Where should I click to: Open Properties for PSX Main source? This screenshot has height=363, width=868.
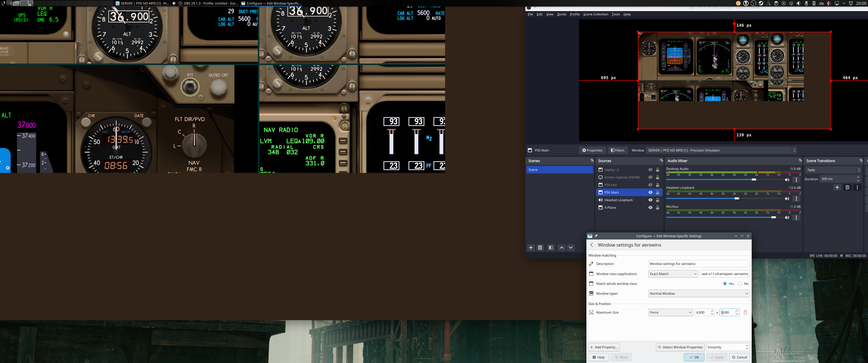(x=592, y=150)
